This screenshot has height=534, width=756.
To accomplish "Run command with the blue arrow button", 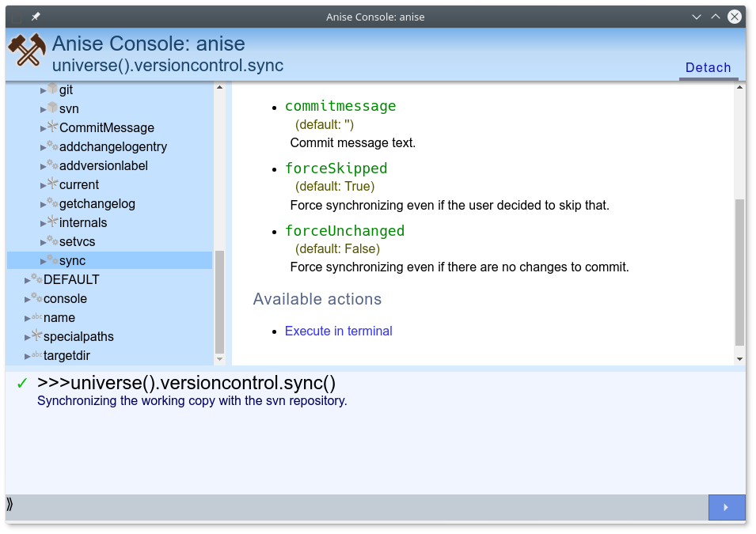I will pyautogui.click(x=727, y=507).
